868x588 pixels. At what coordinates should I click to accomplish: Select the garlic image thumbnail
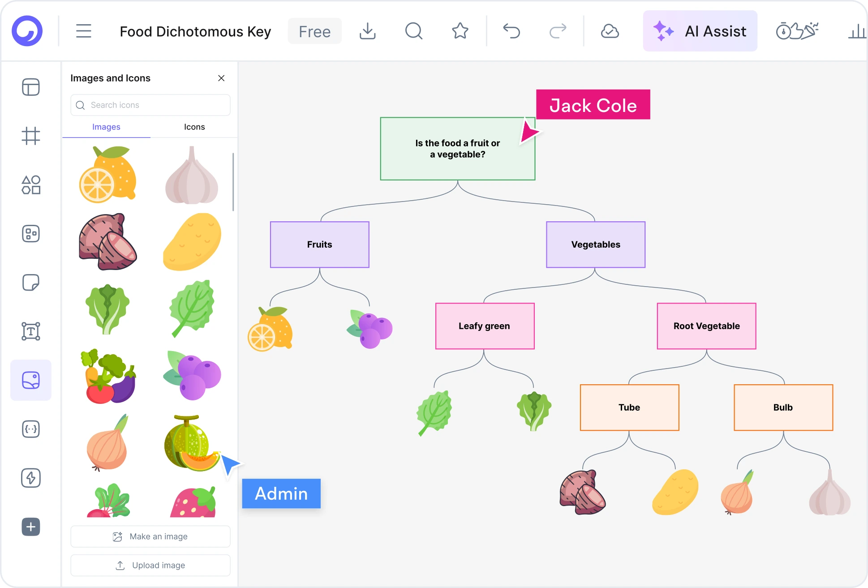pyautogui.click(x=192, y=175)
